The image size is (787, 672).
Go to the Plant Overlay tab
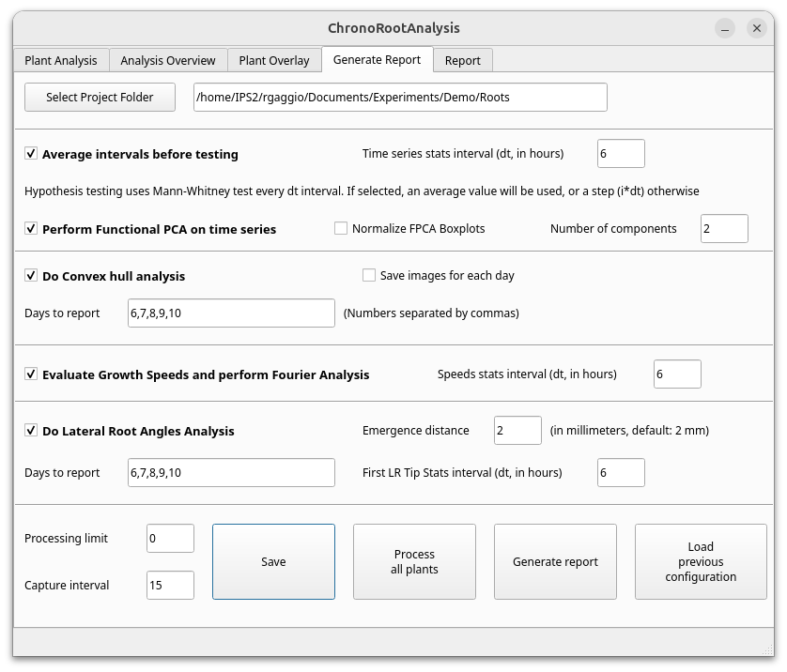[274, 60]
